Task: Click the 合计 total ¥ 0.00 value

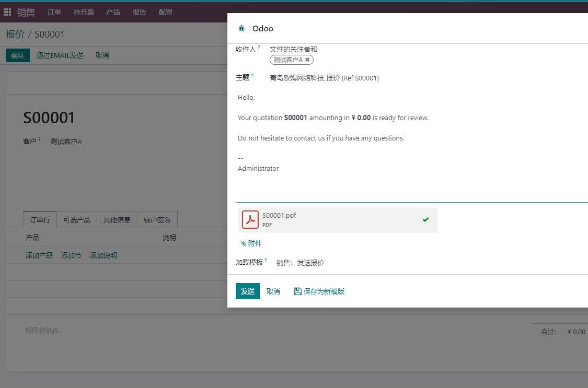Action: (577, 332)
